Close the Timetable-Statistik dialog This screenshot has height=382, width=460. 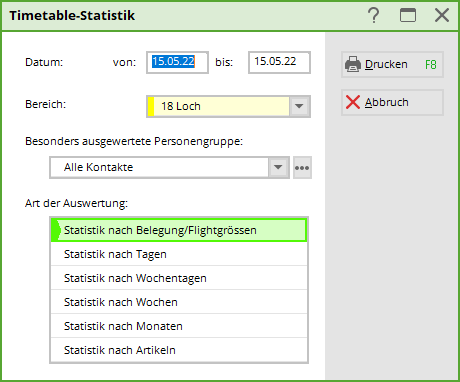[442, 15]
